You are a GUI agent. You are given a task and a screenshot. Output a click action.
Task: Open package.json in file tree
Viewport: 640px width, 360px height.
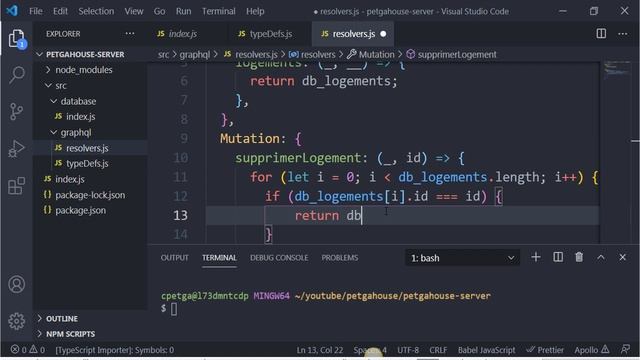coord(80,211)
